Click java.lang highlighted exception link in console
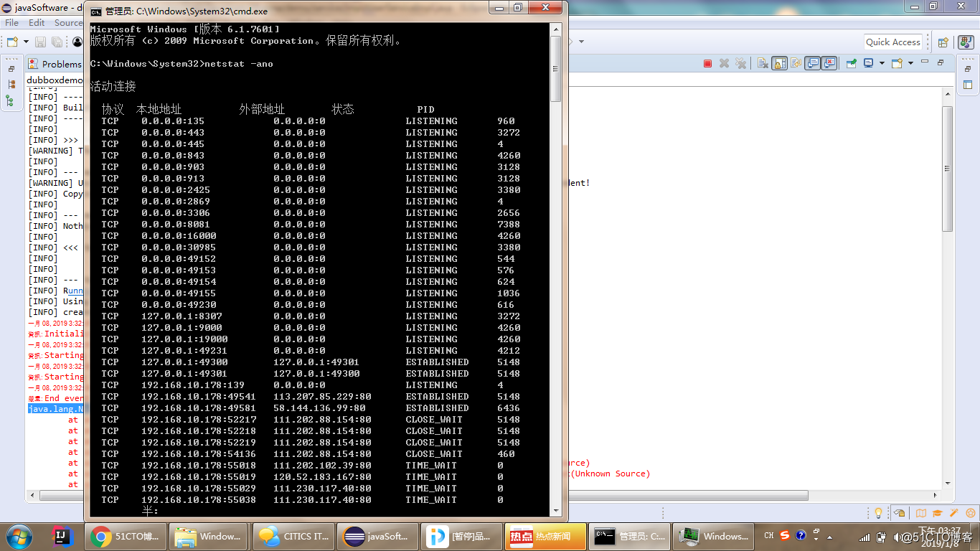 point(56,409)
